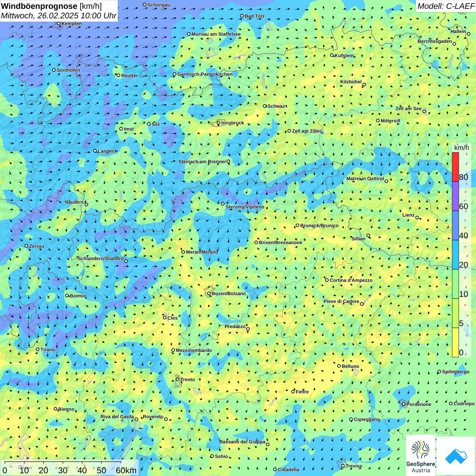Select the Lienz city label
The height and width of the screenshot is (476, 476).
(408, 215)
